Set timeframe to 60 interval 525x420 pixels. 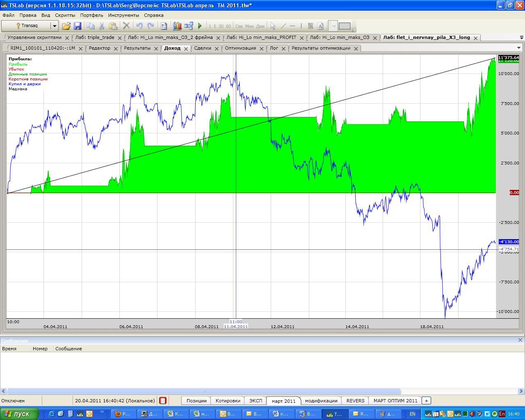point(228,26)
